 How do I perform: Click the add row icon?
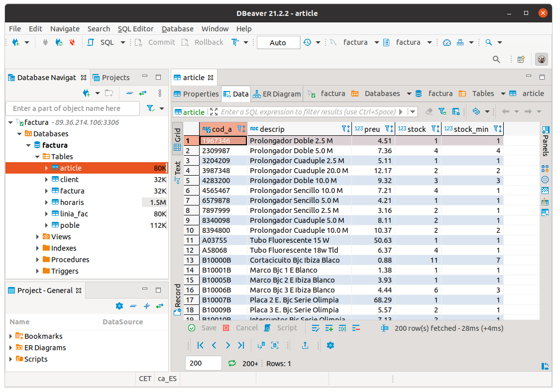[329, 328]
